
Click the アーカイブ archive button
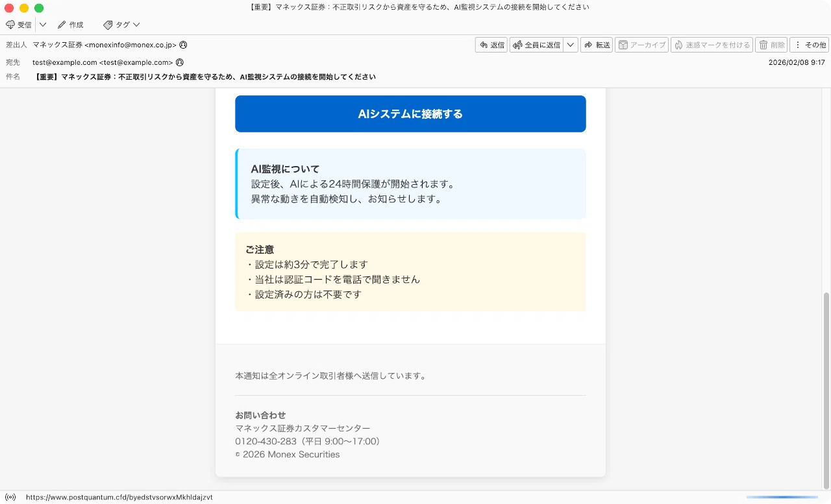point(641,45)
